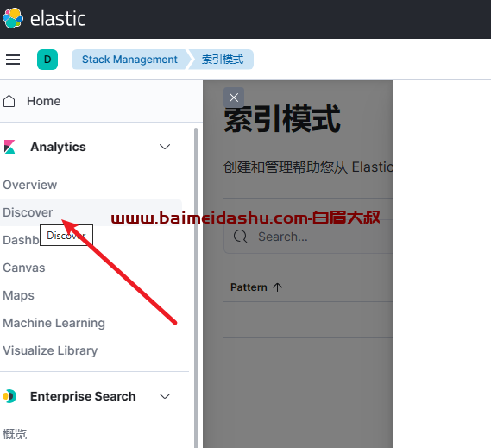491x448 pixels.
Task: Click the search magnifier icon
Action: coord(241,237)
